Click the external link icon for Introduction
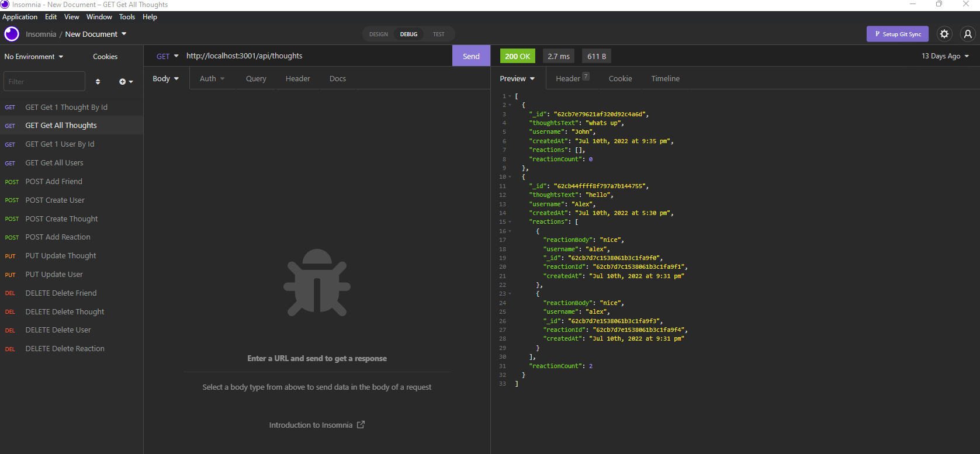980x454 pixels. point(361,425)
